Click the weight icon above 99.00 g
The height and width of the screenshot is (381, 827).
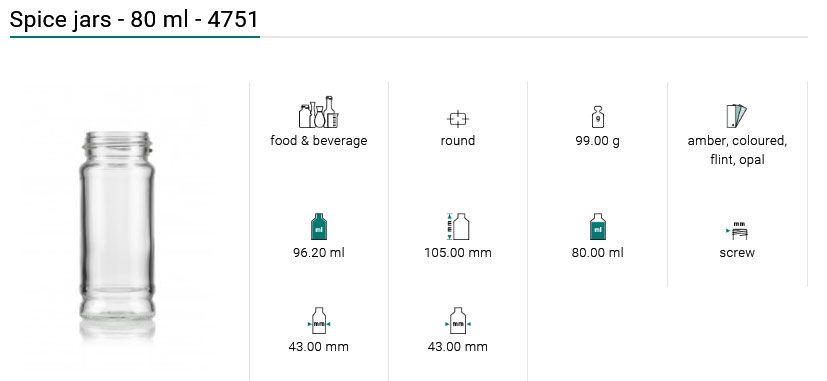pos(598,117)
